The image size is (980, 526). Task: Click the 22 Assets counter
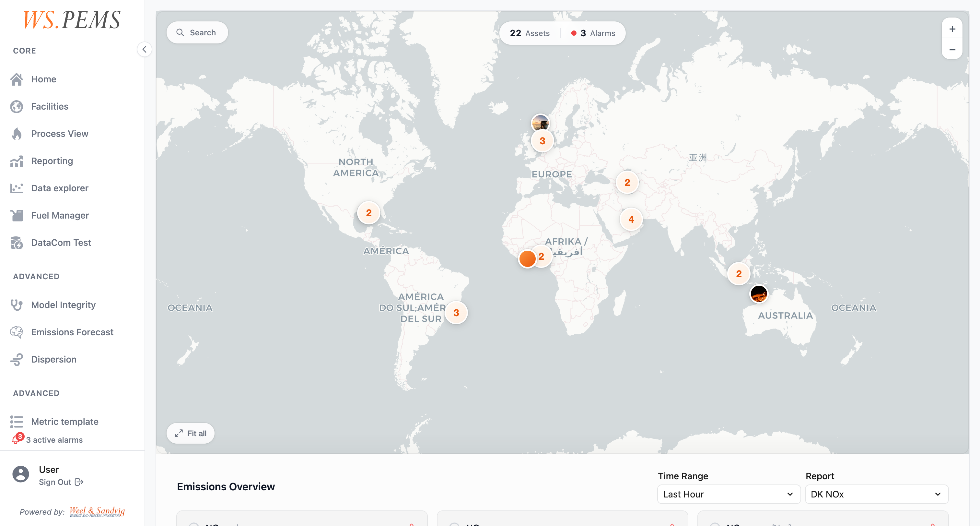pos(530,33)
